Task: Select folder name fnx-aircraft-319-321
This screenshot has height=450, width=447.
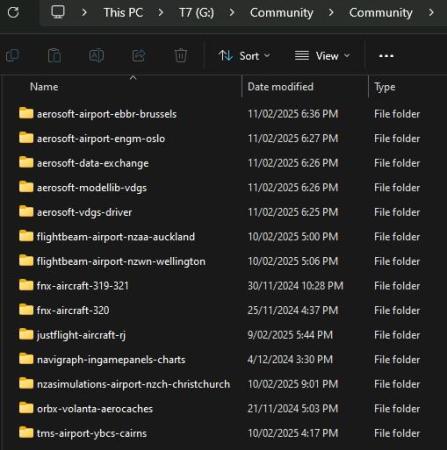Action: [x=83, y=286]
